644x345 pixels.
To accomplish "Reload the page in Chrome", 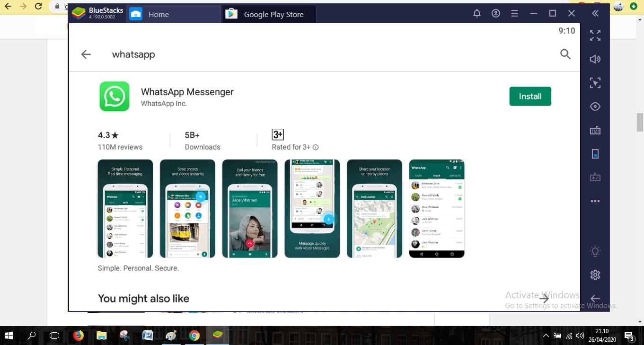I will click(x=39, y=6).
